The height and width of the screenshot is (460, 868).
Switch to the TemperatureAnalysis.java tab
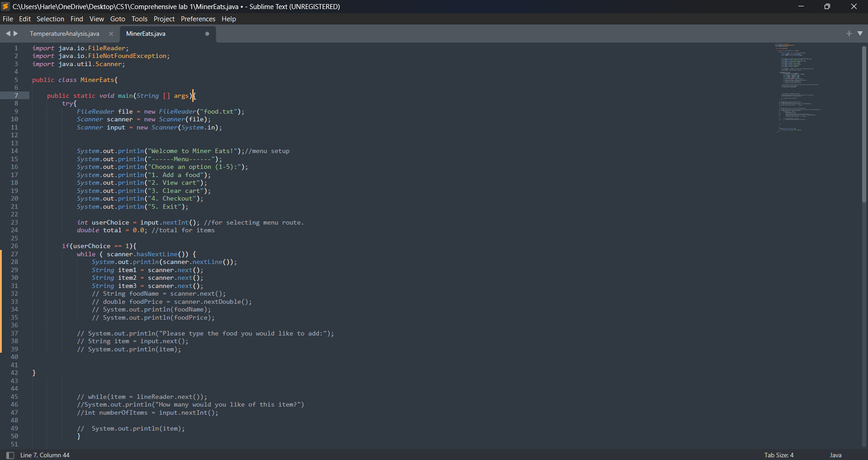(65, 34)
